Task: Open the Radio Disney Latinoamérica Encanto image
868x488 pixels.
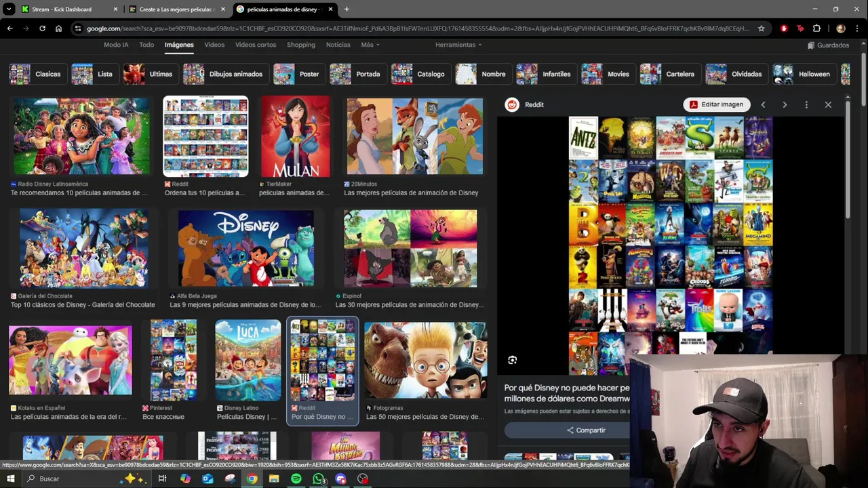Action: 82,136
